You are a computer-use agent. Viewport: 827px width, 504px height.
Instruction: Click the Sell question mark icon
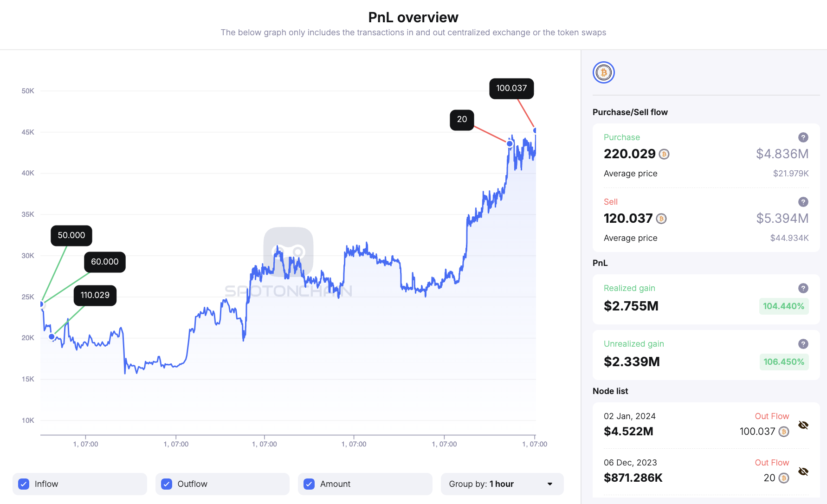[803, 202]
